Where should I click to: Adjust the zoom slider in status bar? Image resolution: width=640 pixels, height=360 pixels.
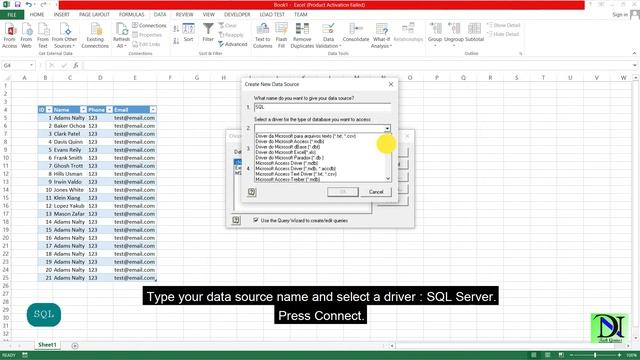(595, 355)
